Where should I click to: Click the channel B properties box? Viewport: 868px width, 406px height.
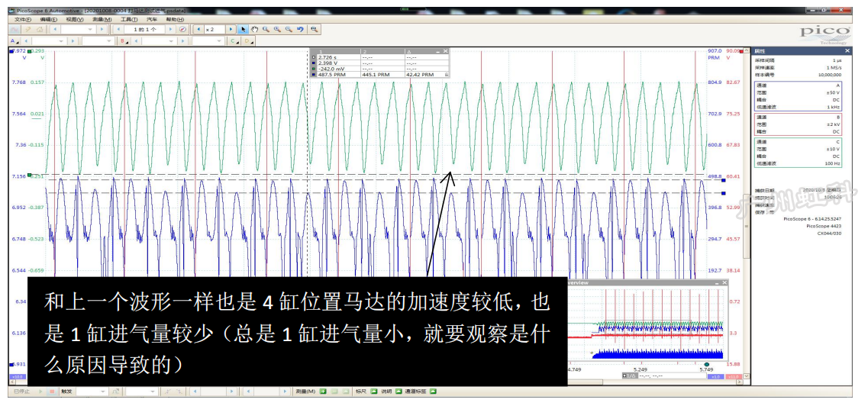[x=798, y=124]
